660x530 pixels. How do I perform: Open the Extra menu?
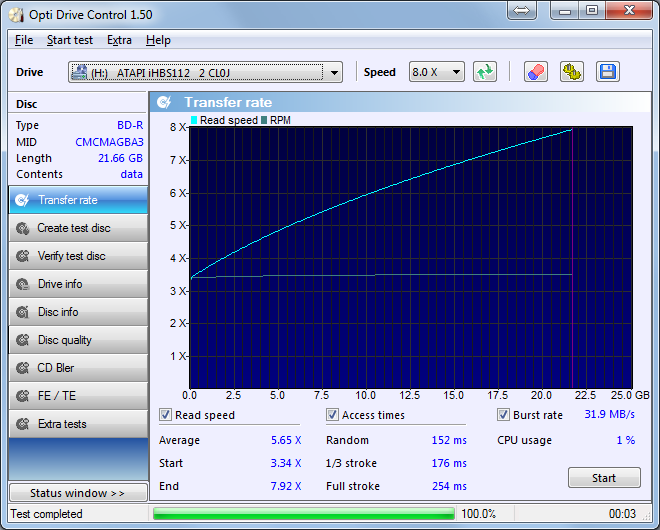[119, 40]
